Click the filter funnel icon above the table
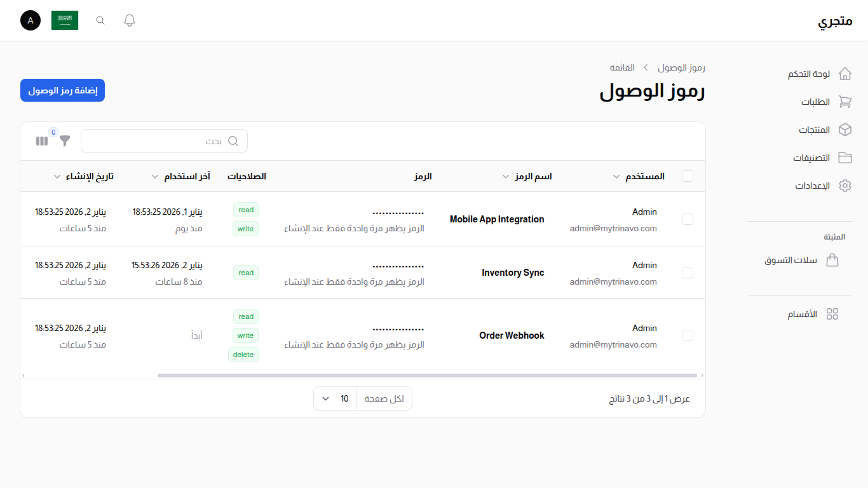 (x=64, y=140)
